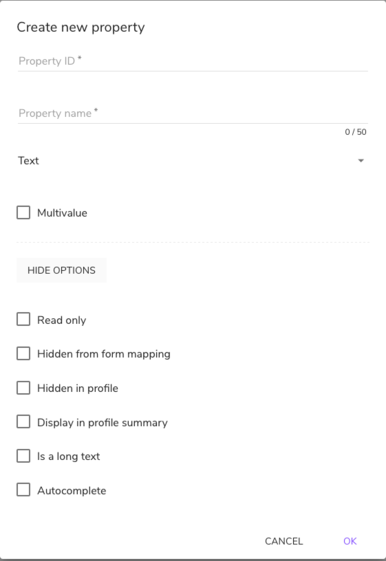The height and width of the screenshot is (561, 386).
Task: Click the Is a long text label
Action: coord(68,457)
